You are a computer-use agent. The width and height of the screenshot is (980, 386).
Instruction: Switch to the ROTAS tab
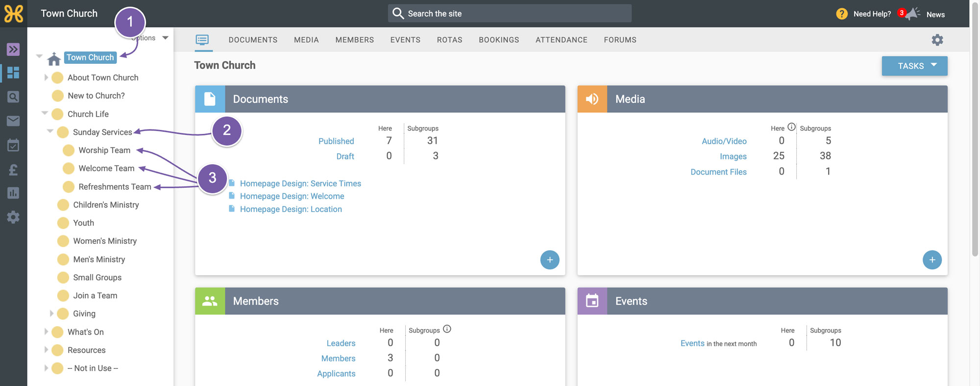point(449,40)
